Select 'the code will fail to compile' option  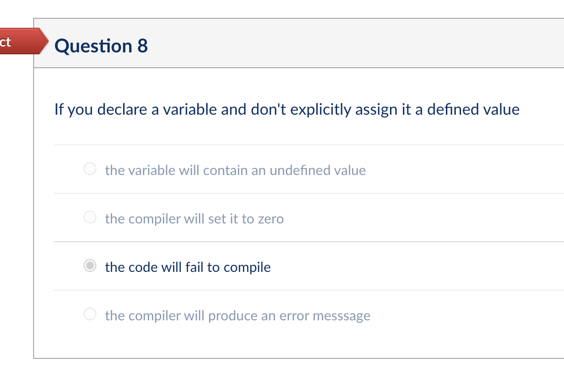pos(89,266)
